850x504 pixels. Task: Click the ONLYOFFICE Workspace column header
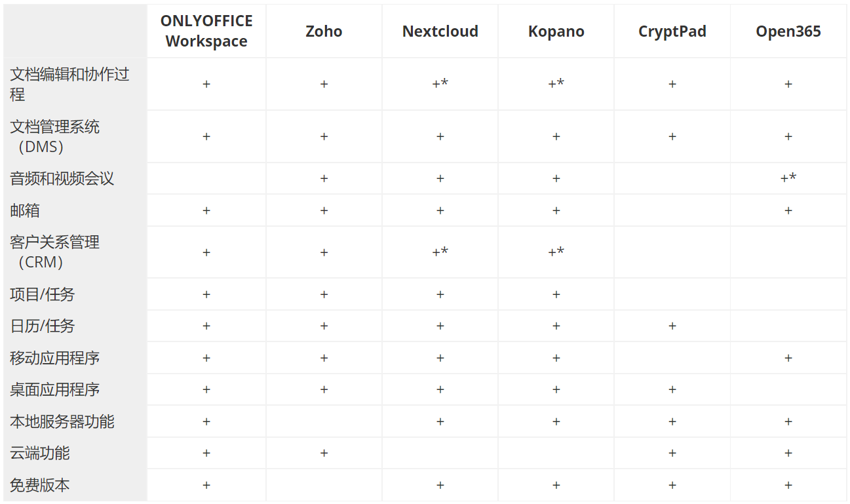tap(206, 31)
